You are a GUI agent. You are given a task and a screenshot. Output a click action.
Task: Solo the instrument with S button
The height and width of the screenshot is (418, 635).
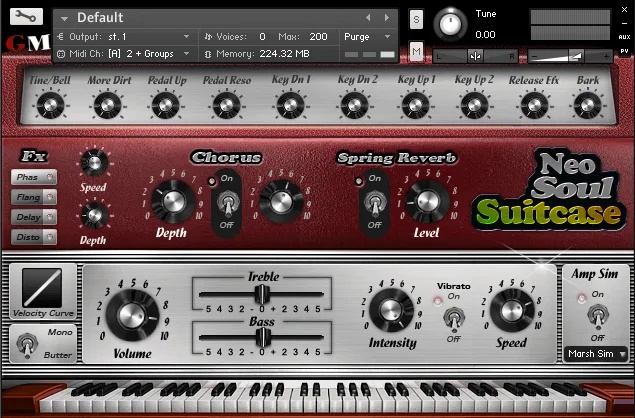pyautogui.click(x=416, y=19)
